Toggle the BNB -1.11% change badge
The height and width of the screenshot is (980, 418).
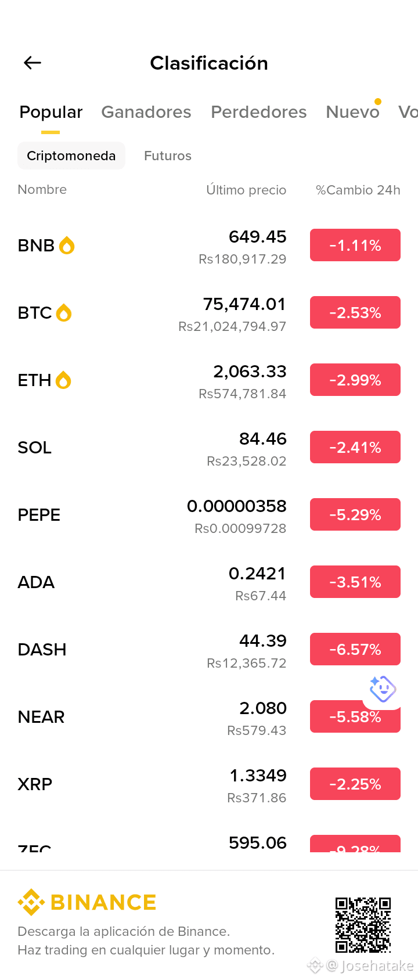[355, 245]
